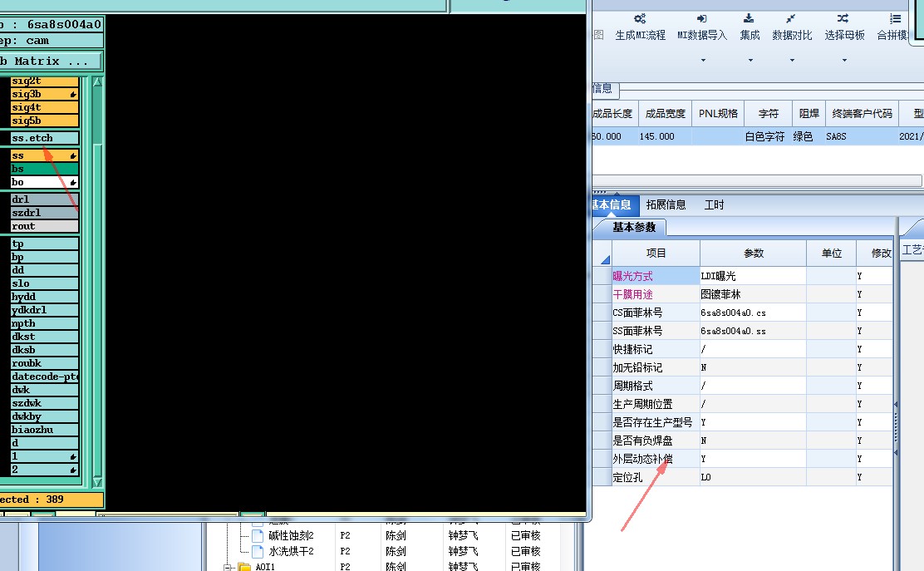This screenshot has width=924, height=571.
Task: Select the rout layer row
Action: [45, 227]
